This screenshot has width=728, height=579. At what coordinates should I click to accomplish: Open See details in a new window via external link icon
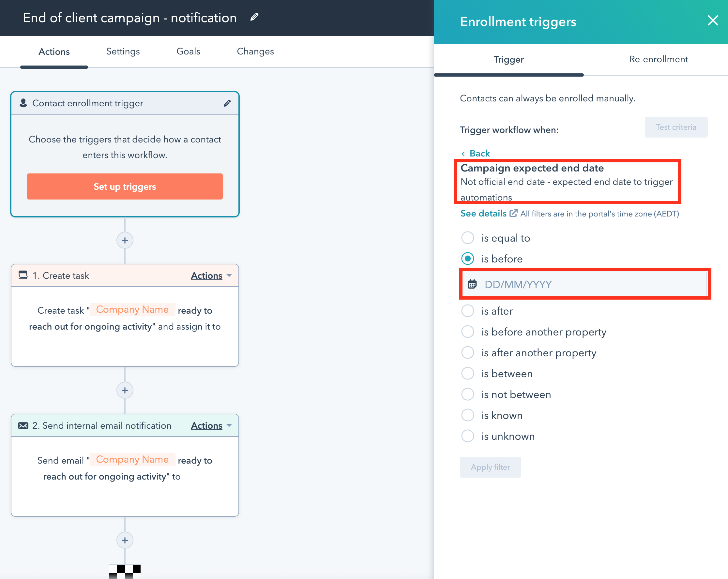tap(514, 213)
